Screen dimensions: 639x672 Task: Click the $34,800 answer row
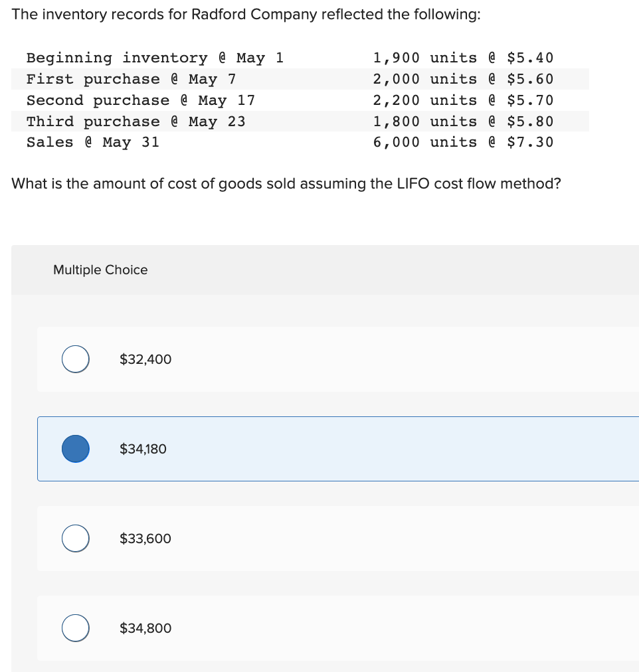[299, 628]
